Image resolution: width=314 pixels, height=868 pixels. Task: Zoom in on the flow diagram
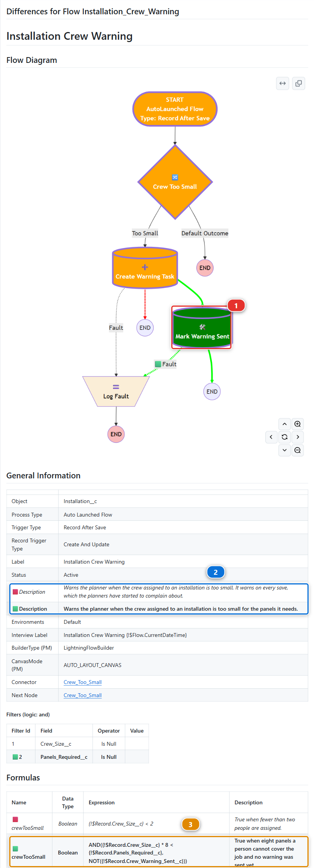click(297, 424)
